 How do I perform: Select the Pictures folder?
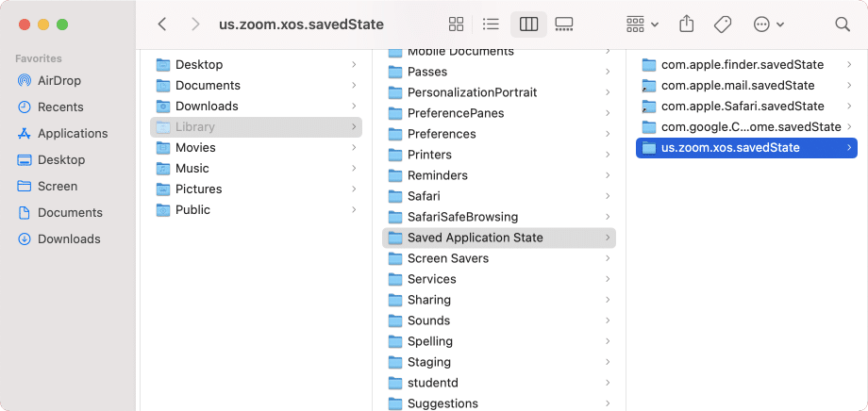pos(256,189)
